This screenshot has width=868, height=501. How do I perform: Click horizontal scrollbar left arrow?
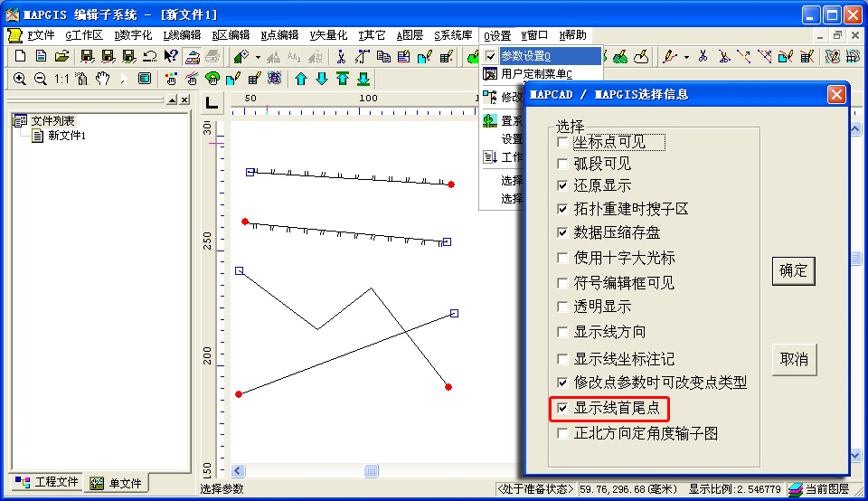pos(238,470)
